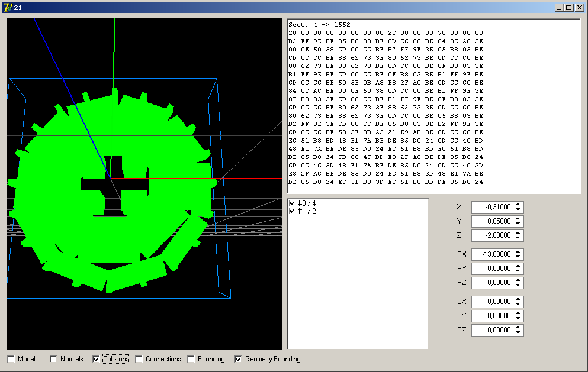Uncheck the Collisions checkbox
This screenshot has width=588, height=372.
pyautogui.click(x=96, y=359)
